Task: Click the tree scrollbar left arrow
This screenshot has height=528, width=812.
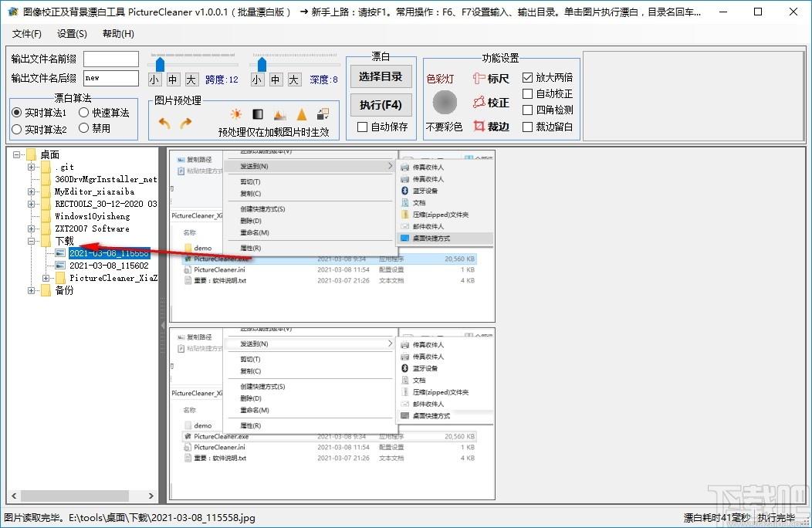Action: point(14,496)
